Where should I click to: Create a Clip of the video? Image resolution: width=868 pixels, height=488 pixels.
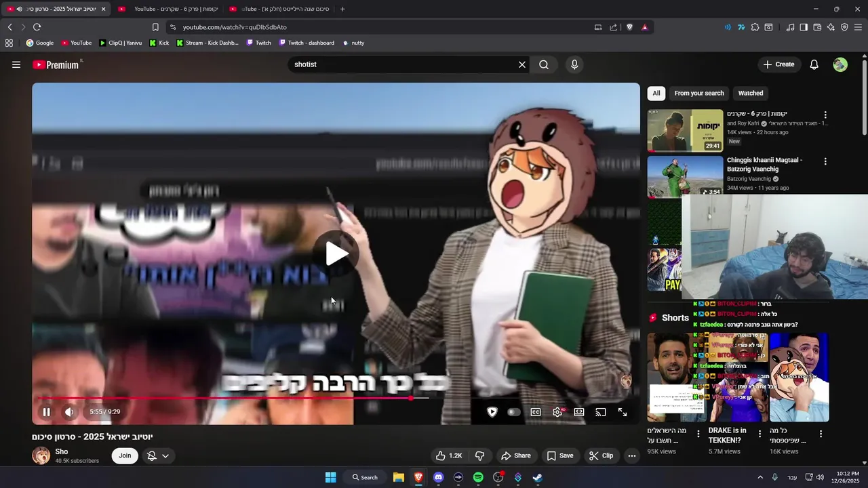tap(601, 455)
